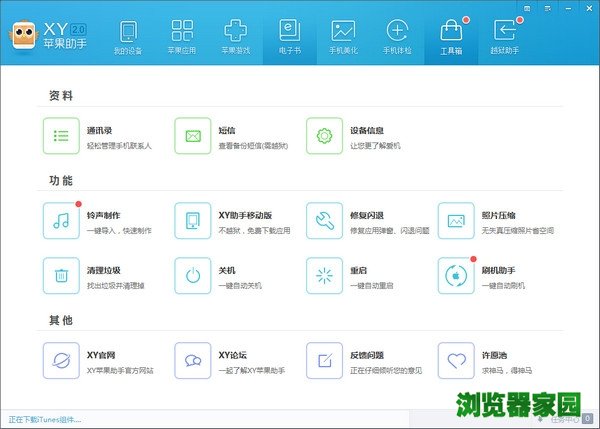Open the 手机美化 beautify tab

pyautogui.click(x=344, y=38)
